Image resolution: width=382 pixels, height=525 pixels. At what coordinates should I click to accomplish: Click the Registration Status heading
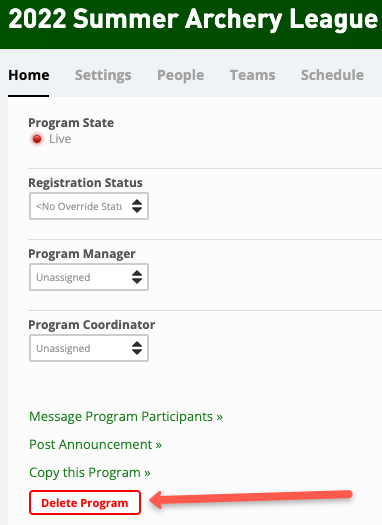pos(85,183)
